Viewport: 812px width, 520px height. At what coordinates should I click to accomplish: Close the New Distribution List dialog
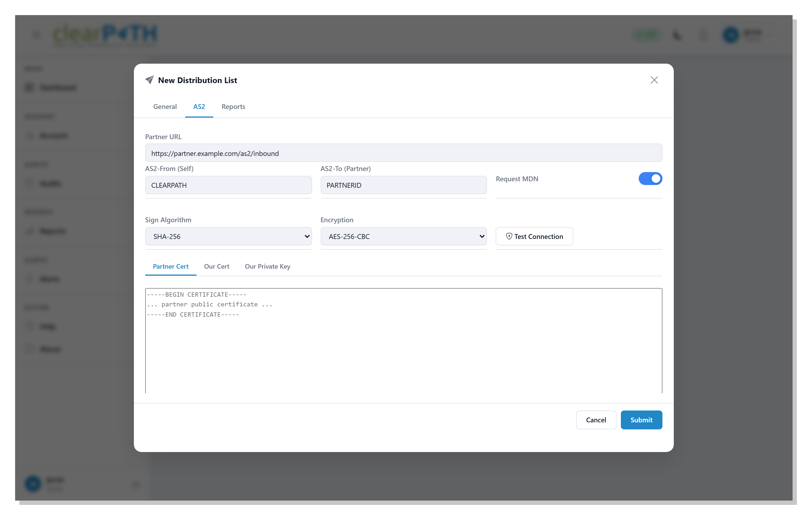click(654, 80)
